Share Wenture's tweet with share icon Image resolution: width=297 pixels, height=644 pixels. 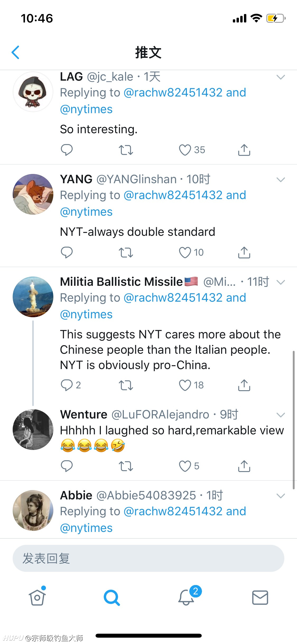[244, 466]
